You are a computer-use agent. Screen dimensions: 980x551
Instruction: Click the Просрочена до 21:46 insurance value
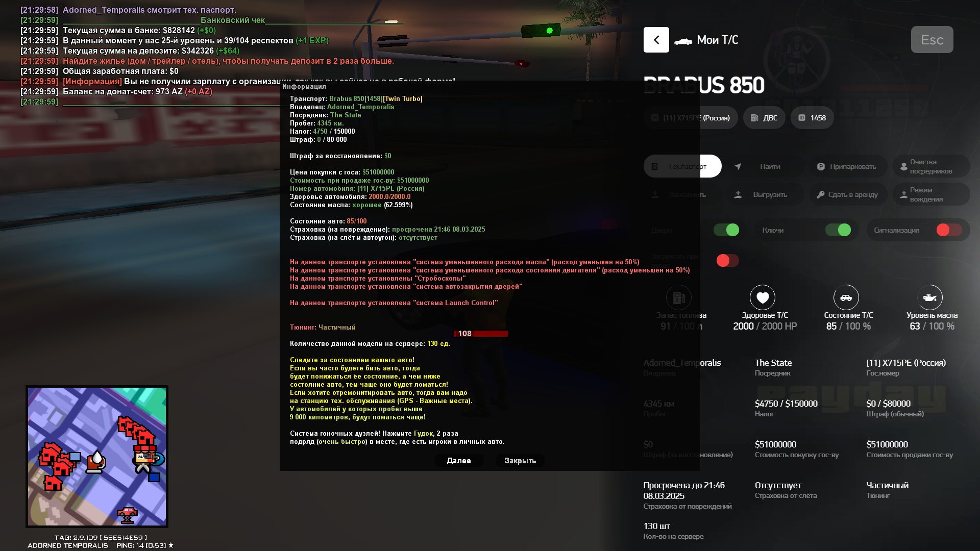(684, 490)
